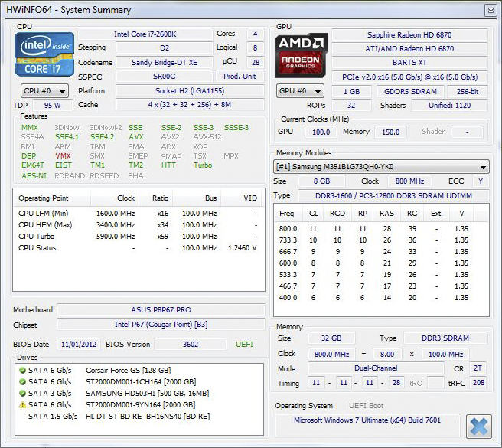Image resolution: width=502 pixels, height=448 pixels.
Task: Click the Sapphire Radeon HD 6870 field
Action: (x=409, y=35)
